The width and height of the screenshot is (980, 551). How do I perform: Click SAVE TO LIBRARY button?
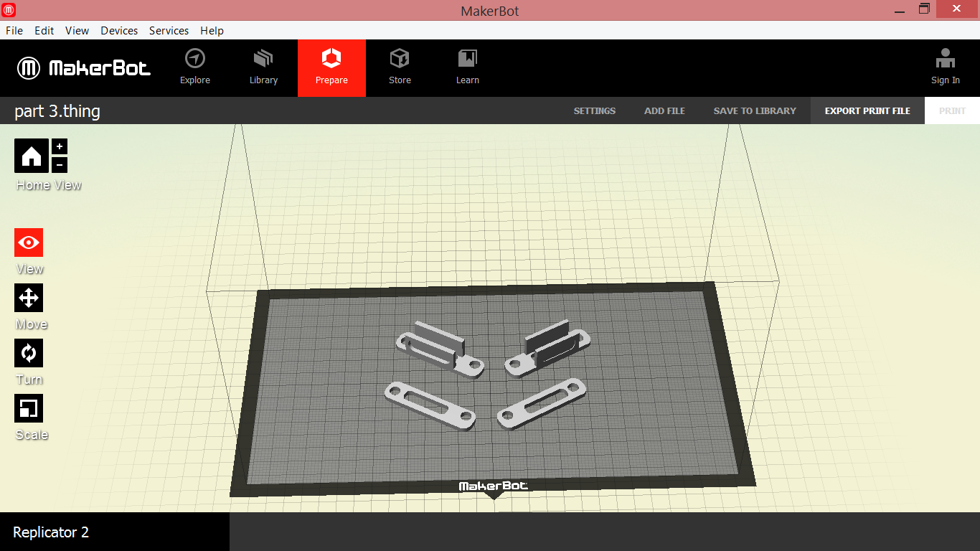tap(755, 110)
